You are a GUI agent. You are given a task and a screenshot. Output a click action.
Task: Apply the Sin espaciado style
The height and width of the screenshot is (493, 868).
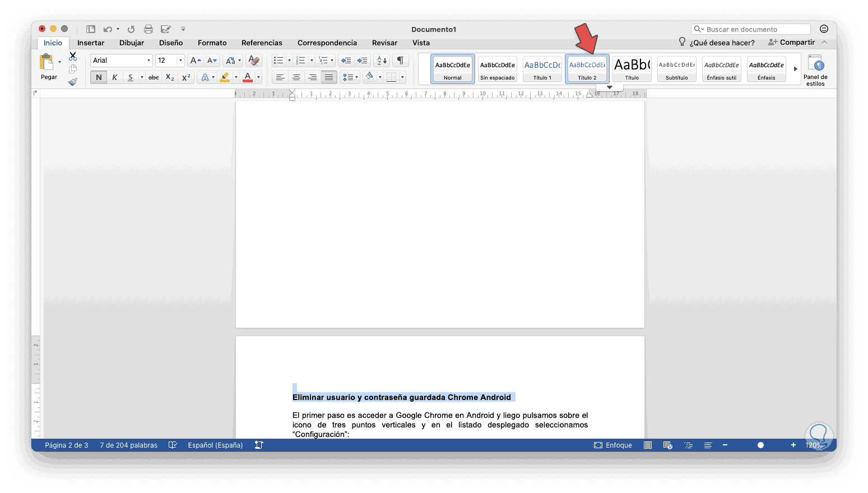[x=498, y=69]
